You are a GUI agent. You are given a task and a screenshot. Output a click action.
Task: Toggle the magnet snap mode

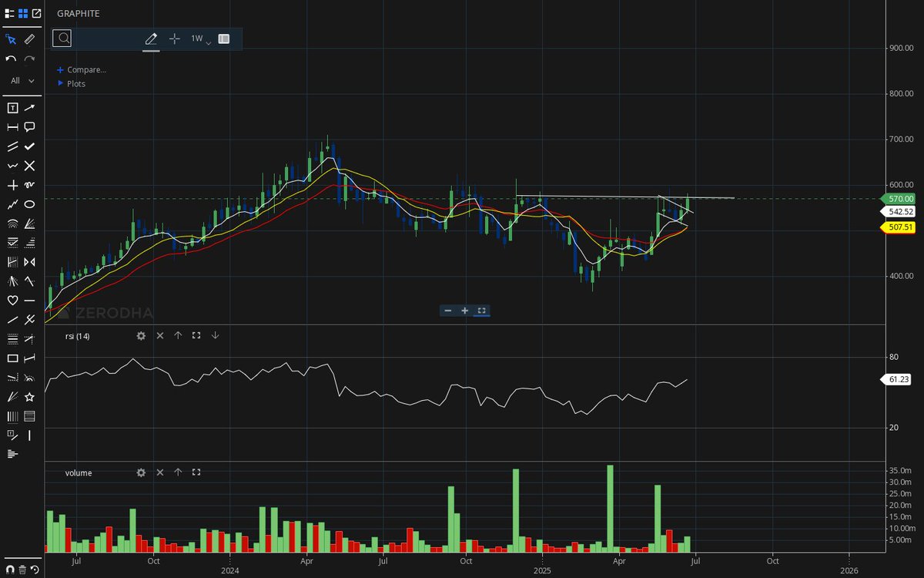point(9,570)
